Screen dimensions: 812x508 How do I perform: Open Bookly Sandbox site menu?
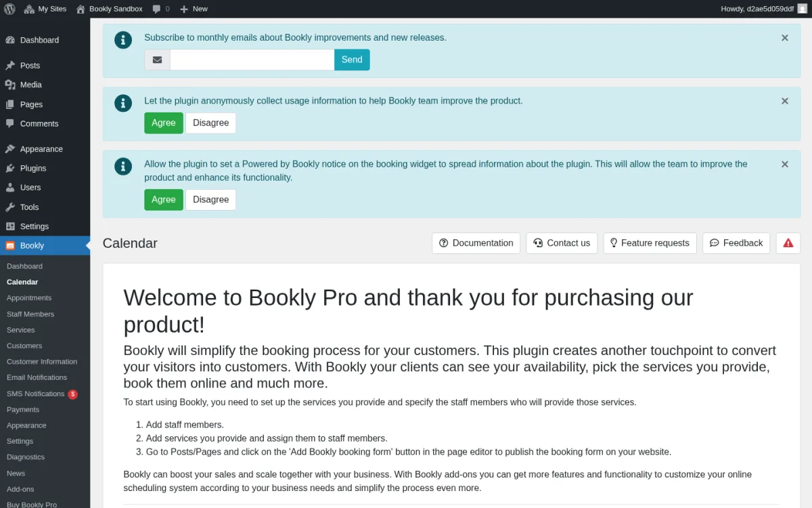[x=109, y=9]
